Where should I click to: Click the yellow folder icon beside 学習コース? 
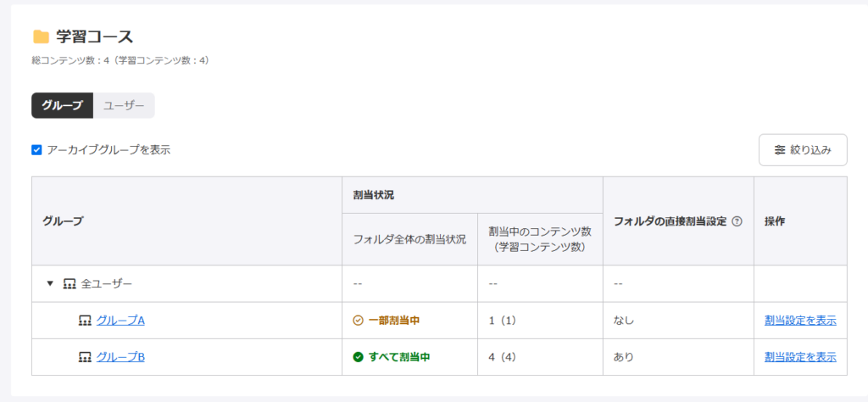41,36
